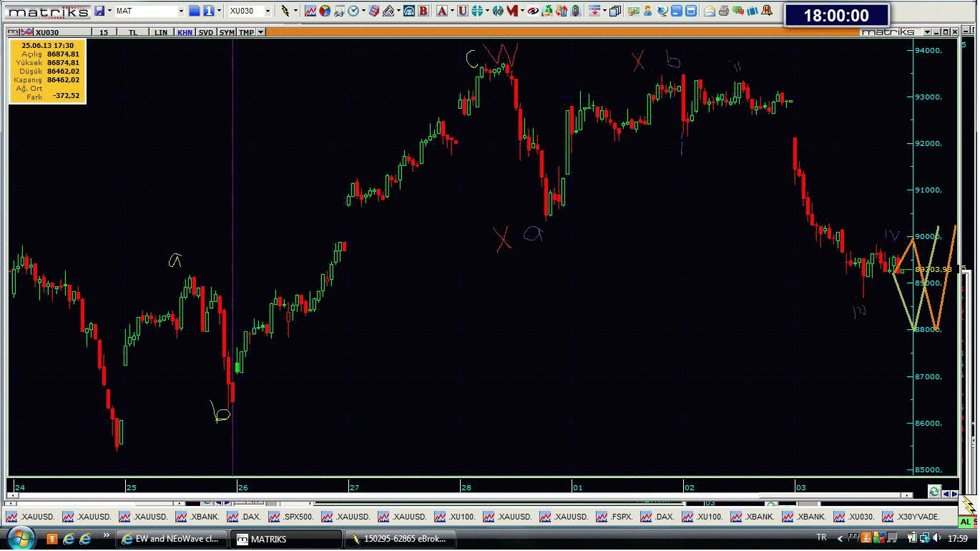Toggle the TL currency button

point(133,32)
